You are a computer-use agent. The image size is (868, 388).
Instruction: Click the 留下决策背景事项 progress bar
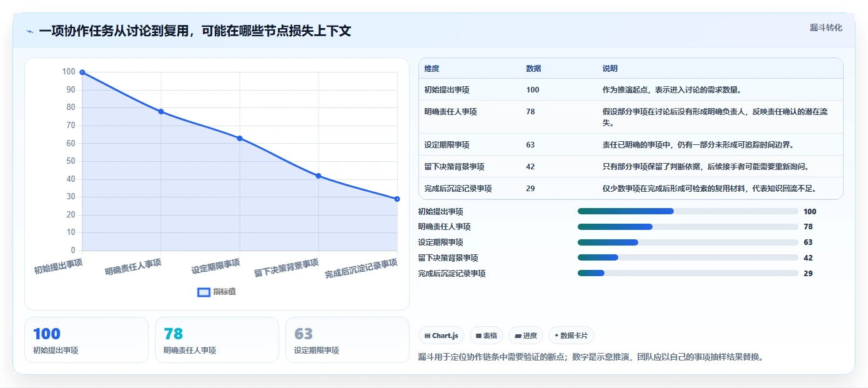(688, 257)
